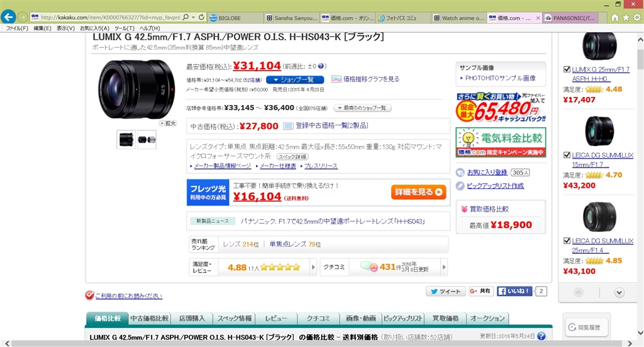Open the ご利用の前にお読みください link
Viewport: 644px width, 347px height.
(128, 295)
